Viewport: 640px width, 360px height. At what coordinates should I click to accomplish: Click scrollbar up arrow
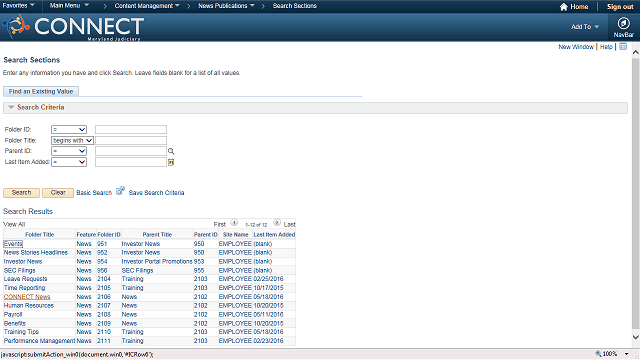point(636,52)
